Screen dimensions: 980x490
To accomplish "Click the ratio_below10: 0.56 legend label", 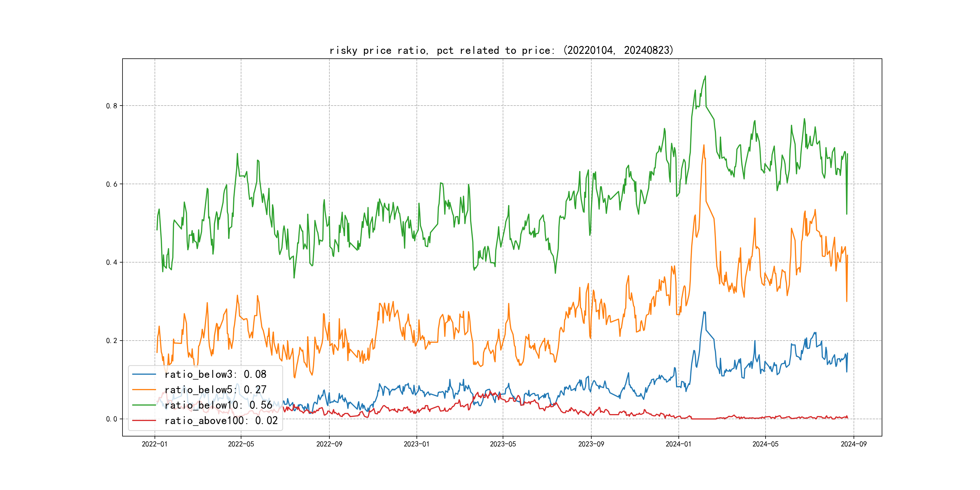I will pyautogui.click(x=218, y=405).
